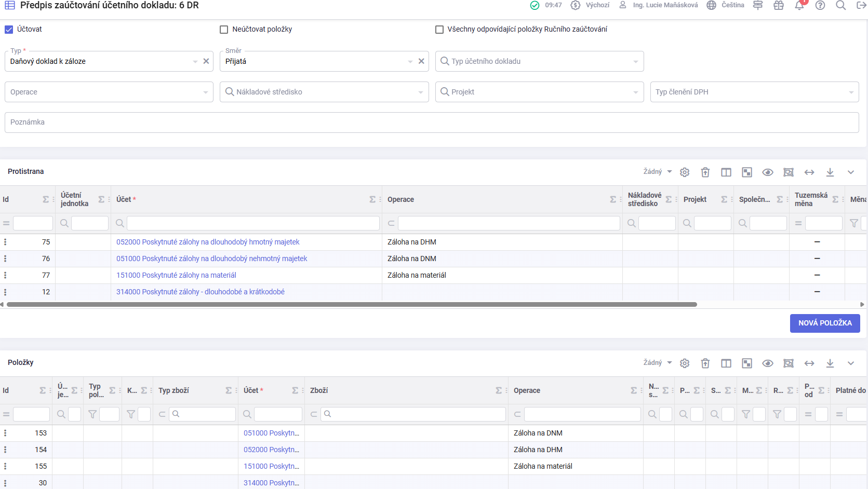Click the Položky delete trash icon
This screenshot has width=868, height=489.
tap(705, 363)
